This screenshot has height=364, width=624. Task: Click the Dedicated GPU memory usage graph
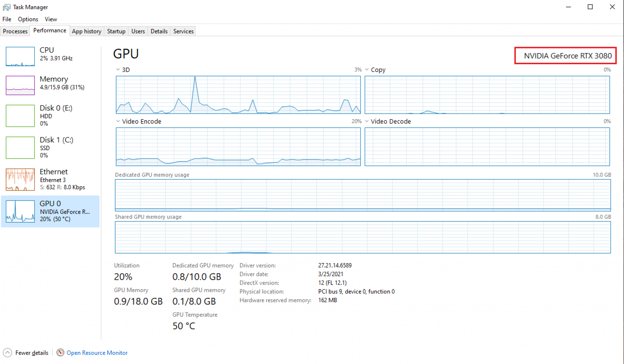[363, 195]
